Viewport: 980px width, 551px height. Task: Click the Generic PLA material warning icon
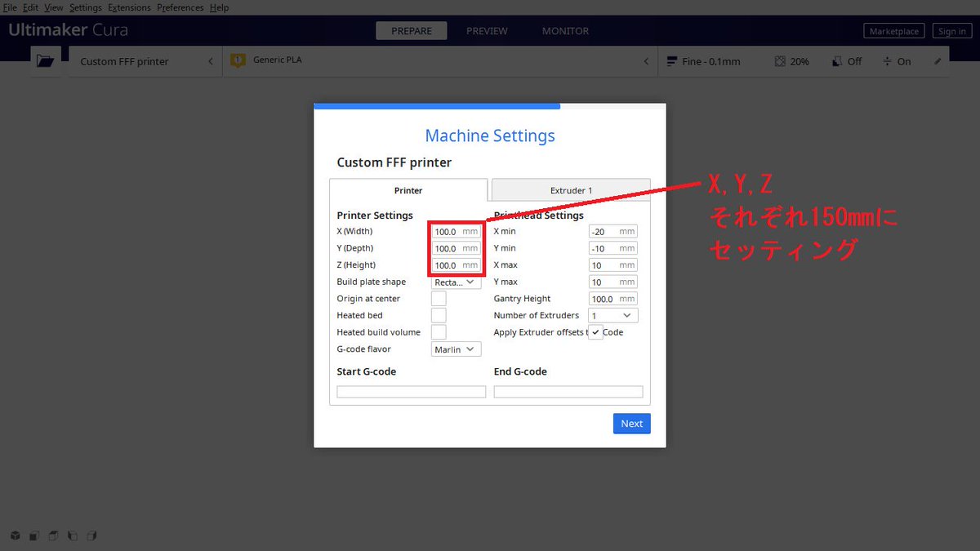[x=238, y=60]
